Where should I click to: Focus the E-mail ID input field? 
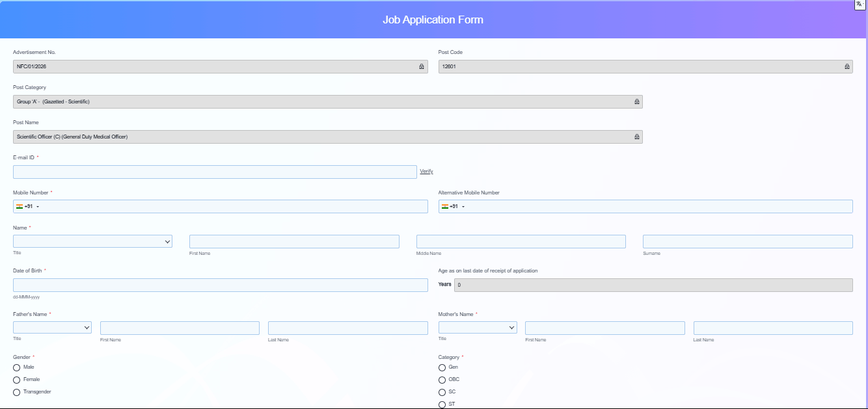215,172
